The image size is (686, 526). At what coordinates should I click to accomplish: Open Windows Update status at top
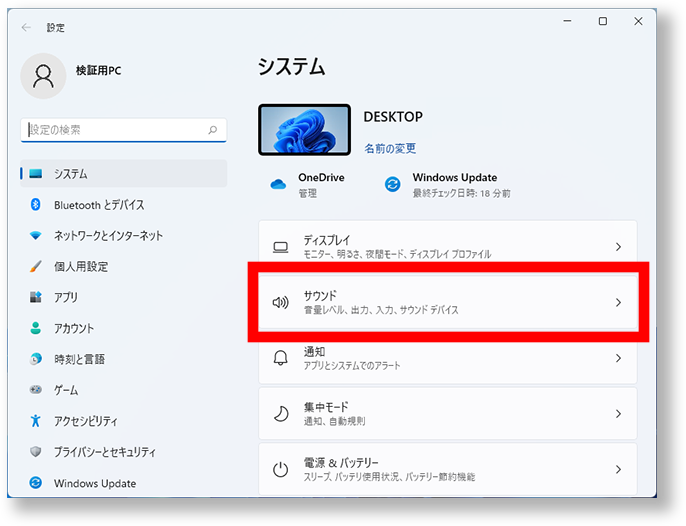(x=448, y=185)
